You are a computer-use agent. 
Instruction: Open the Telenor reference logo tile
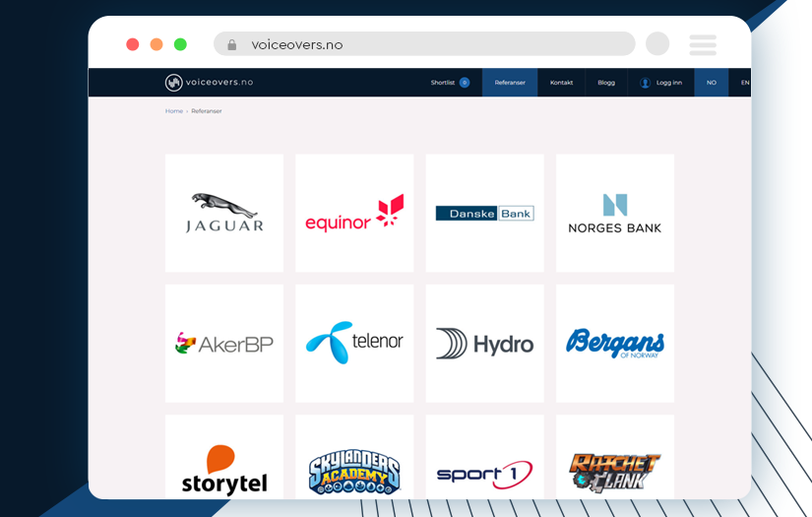[x=354, y=344]
